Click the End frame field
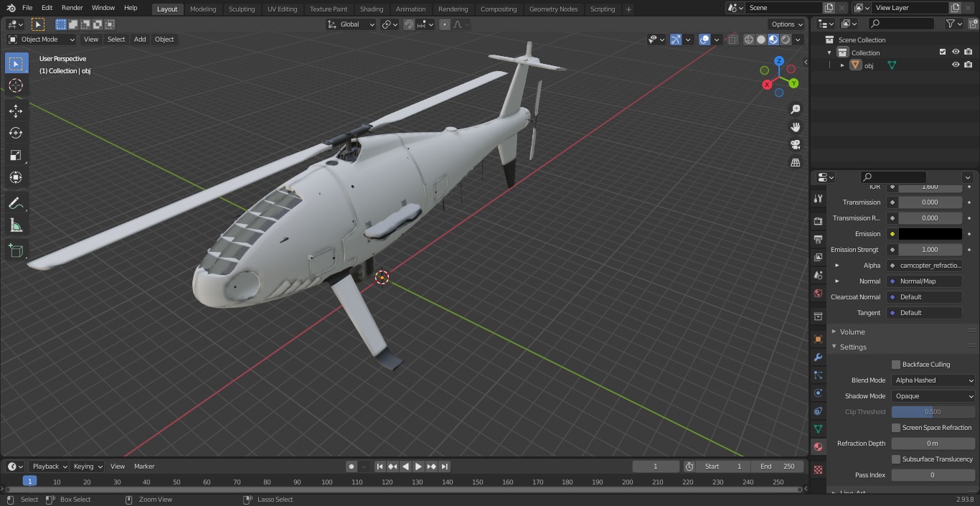 [x=778, y=467]
